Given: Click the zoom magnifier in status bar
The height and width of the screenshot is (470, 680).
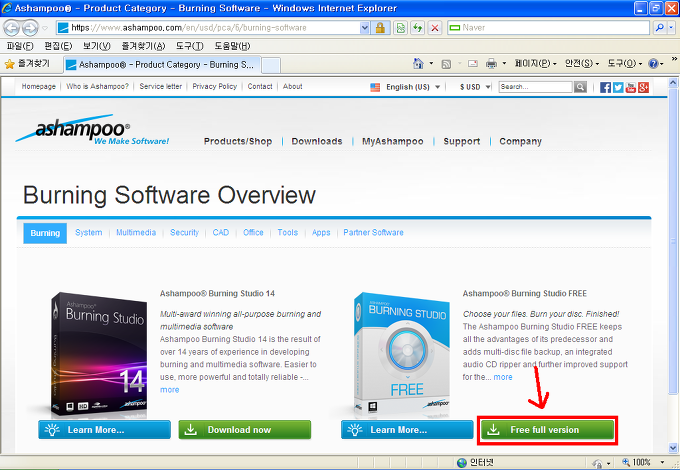Looking at the screenshot, I should tap(626, 462).
